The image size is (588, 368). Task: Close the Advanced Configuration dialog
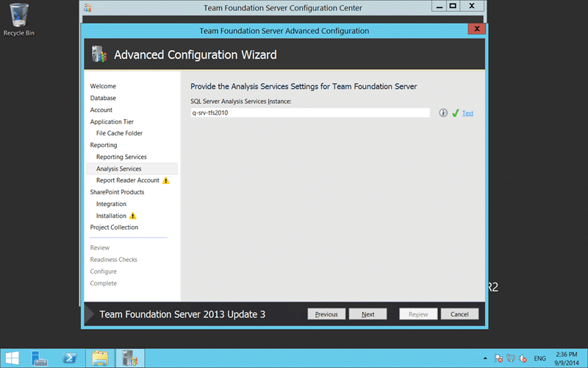(476, 29)
